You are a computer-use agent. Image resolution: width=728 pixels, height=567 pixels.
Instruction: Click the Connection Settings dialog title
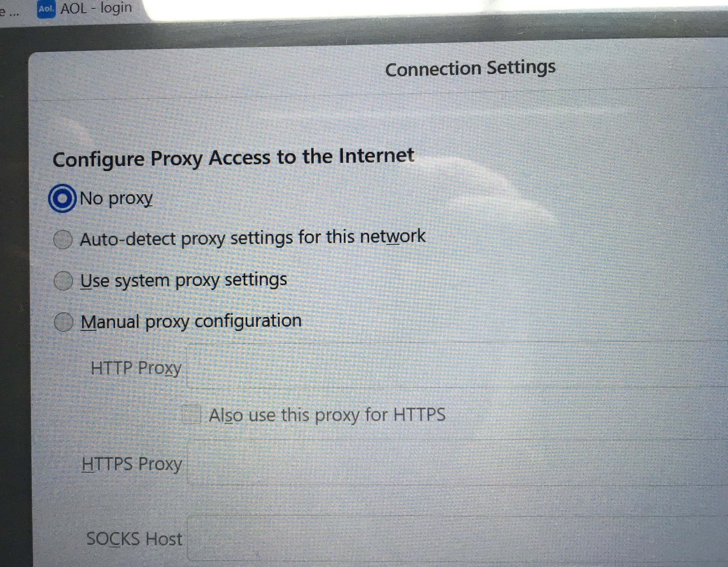(x=470, y=68)
